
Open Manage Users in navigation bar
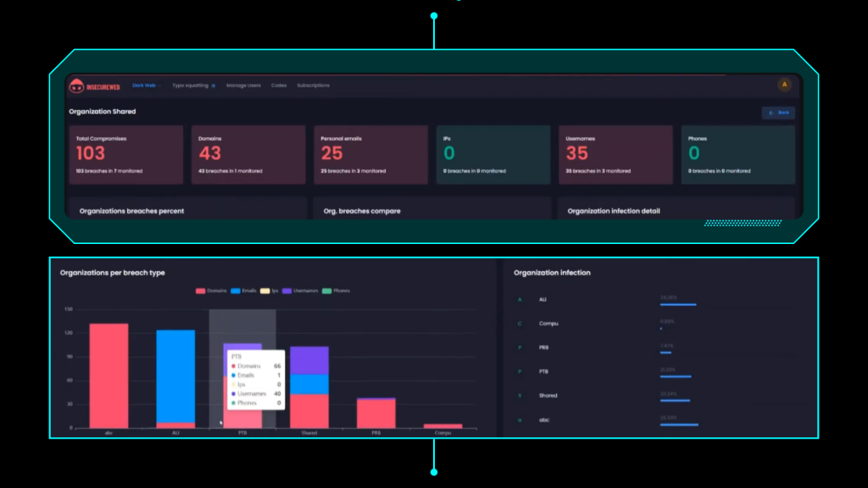click(x=243, y=86)
